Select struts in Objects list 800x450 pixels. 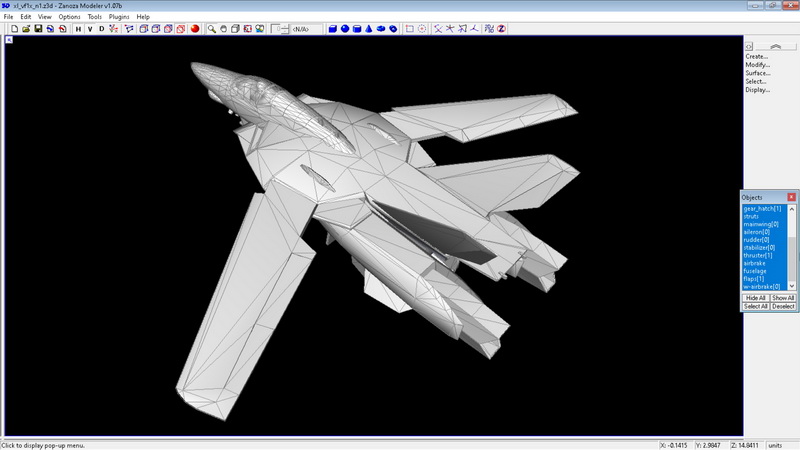click(765, 216)
